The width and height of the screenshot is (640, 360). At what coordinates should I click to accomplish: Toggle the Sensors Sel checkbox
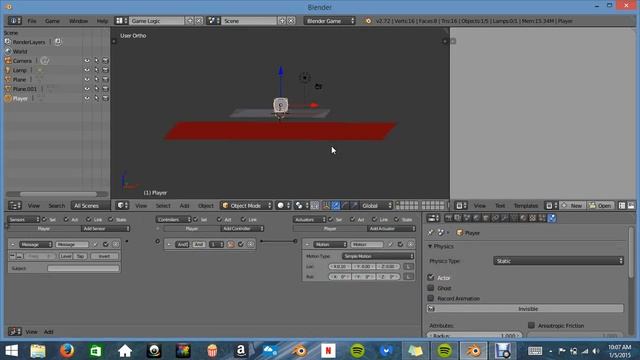tap(44, 220)
